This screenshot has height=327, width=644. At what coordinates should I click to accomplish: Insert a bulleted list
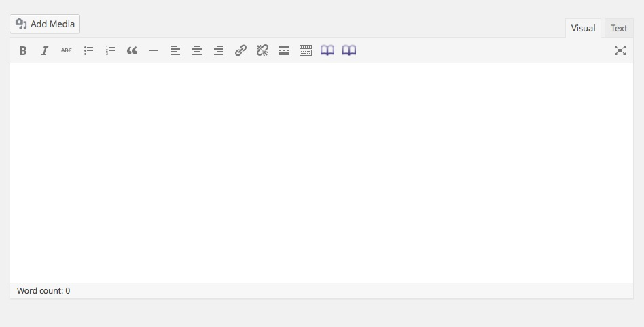pyautogui.click(x=88, y=50)
